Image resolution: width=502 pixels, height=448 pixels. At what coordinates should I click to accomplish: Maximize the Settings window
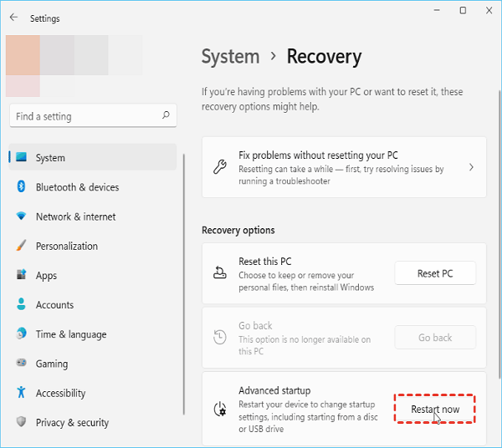[x=463, y=10]
